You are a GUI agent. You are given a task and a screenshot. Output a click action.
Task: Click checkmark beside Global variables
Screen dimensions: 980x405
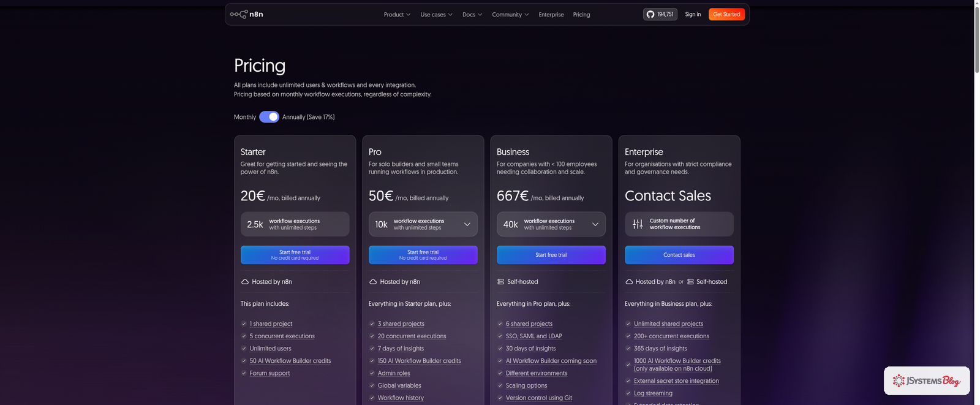click(x=372, y=385)
